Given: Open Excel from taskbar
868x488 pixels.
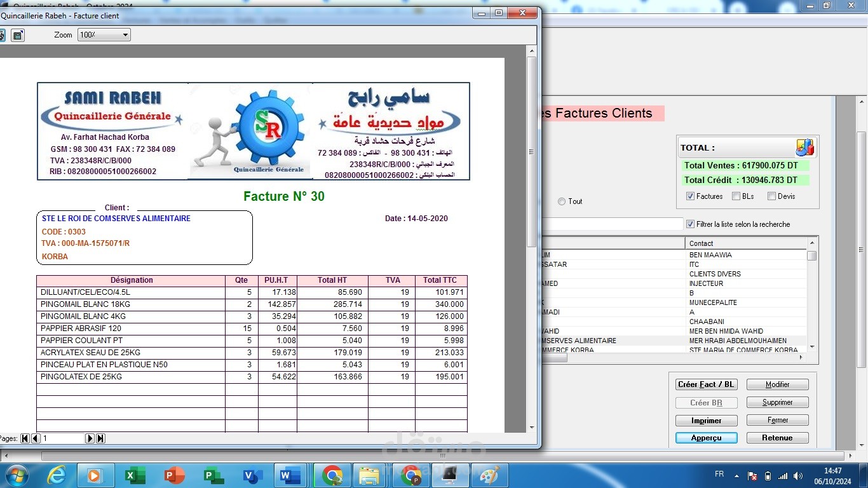Looking at the screenshot, I should pos(135,475).
